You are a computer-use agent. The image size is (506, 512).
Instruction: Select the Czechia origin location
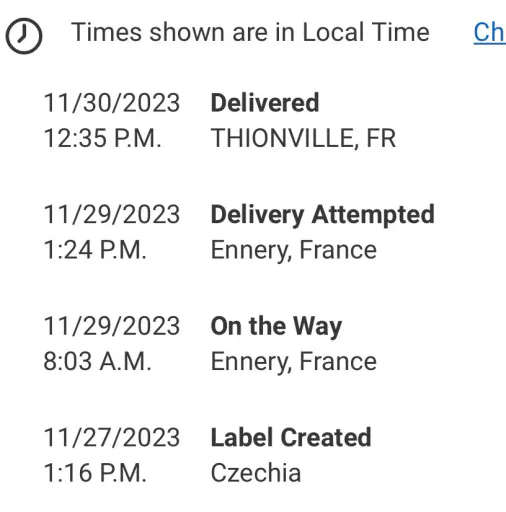256,473
